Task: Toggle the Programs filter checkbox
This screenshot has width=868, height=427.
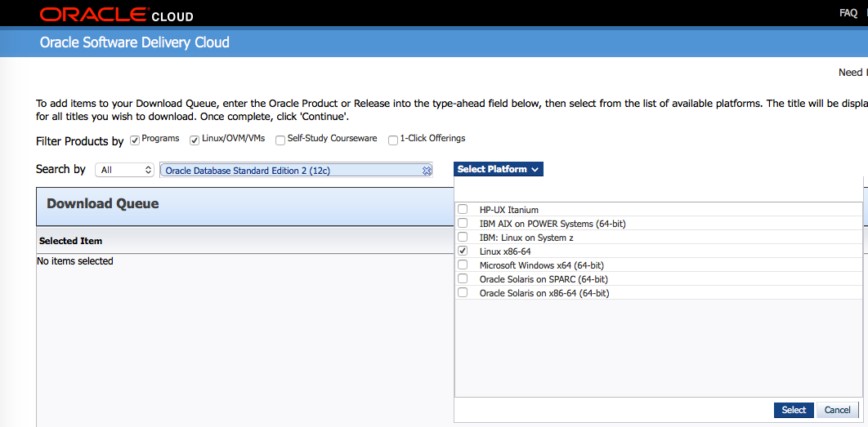Action: tap(135, 140)
